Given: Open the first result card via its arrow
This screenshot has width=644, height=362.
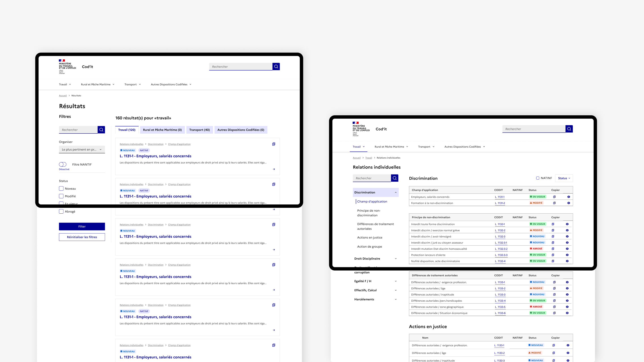Looking at the screenshot, I should [x=274, y=169].
